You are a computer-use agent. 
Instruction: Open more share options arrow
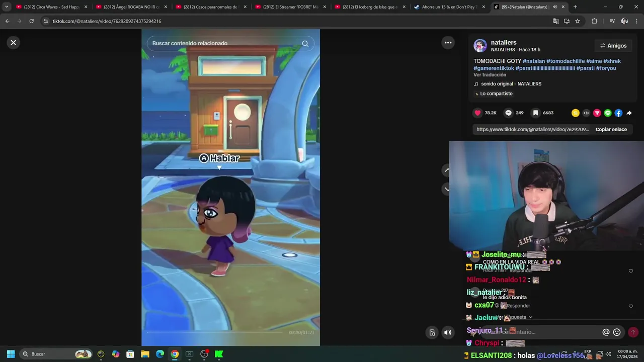(629, 113)
